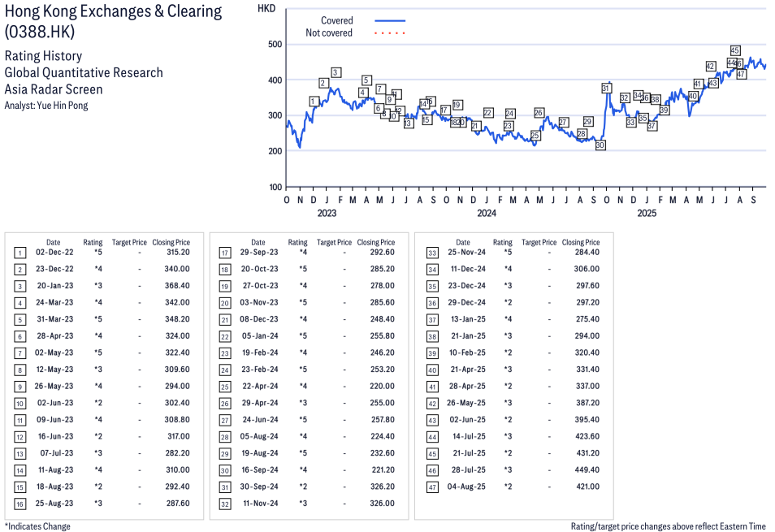
Task: Click the blue Covered legend line
Action: click(390, 20)
